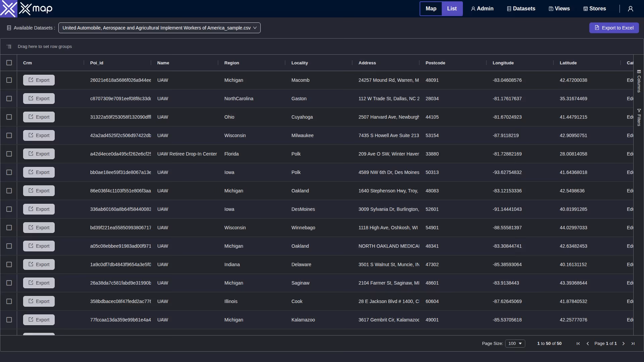
Task: Check the row for 1640 Stephenson Hwy
Action: point(9,191)
